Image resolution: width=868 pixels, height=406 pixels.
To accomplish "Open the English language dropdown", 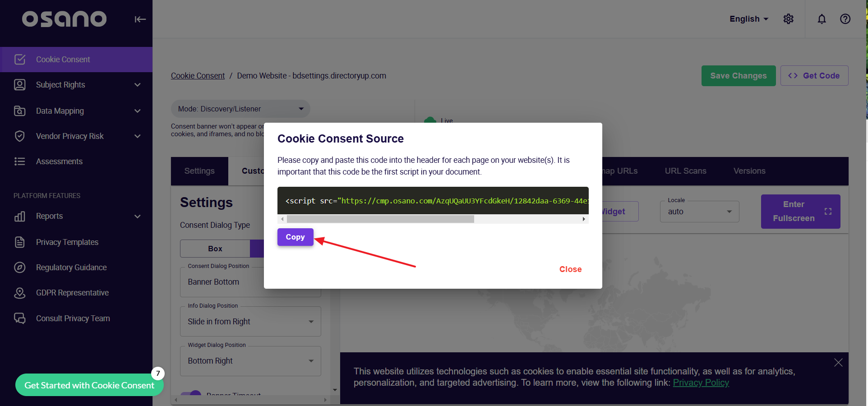I will click(x=749, y=19).
